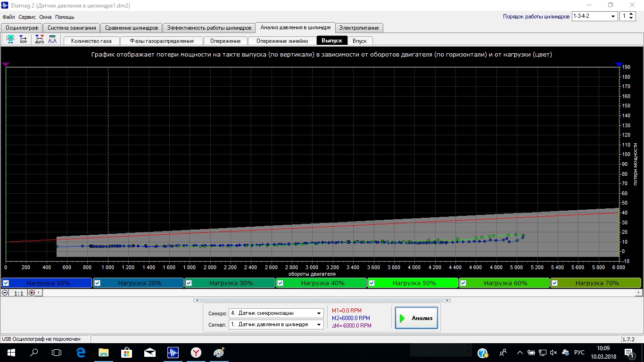Open File Explorer from the taskbar

[x=103, y=352]
